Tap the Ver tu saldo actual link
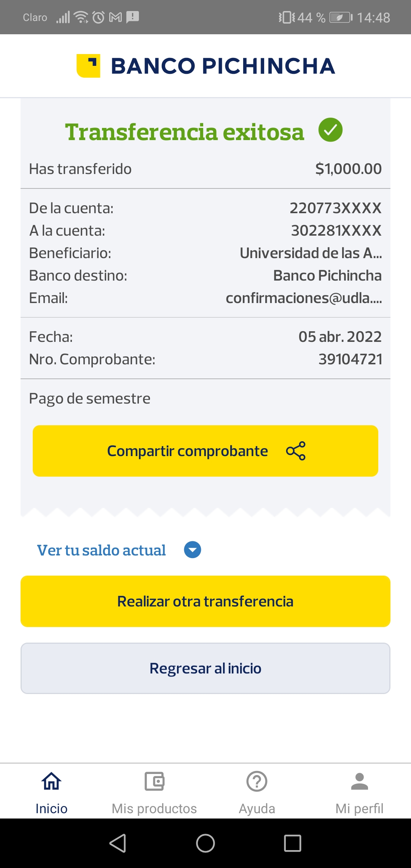The width and height of the screenshot is (411, 868). pos(101,550)
